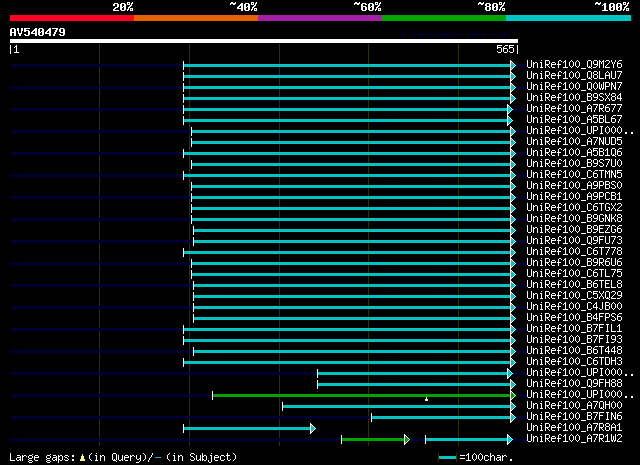Viewport: 640px width, 465px height.
Task: Select hit label UniRef100_A7R8A1
Action: (574, 427)
